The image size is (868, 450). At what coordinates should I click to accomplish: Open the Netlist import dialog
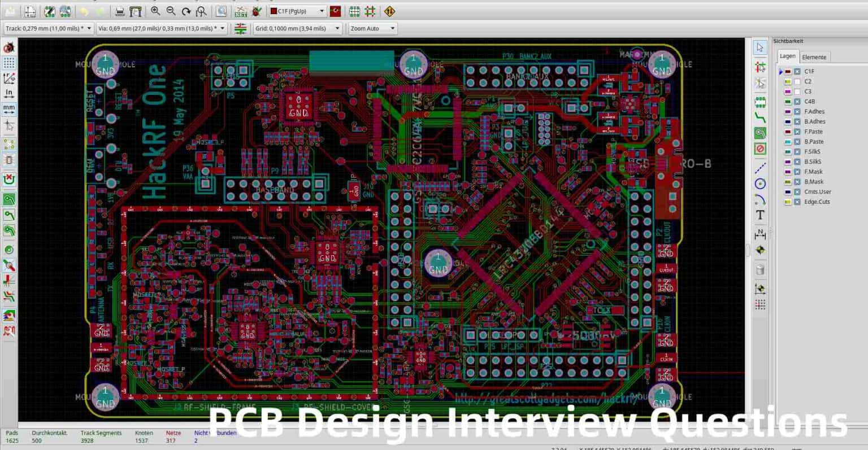click(x=241, y=11)
